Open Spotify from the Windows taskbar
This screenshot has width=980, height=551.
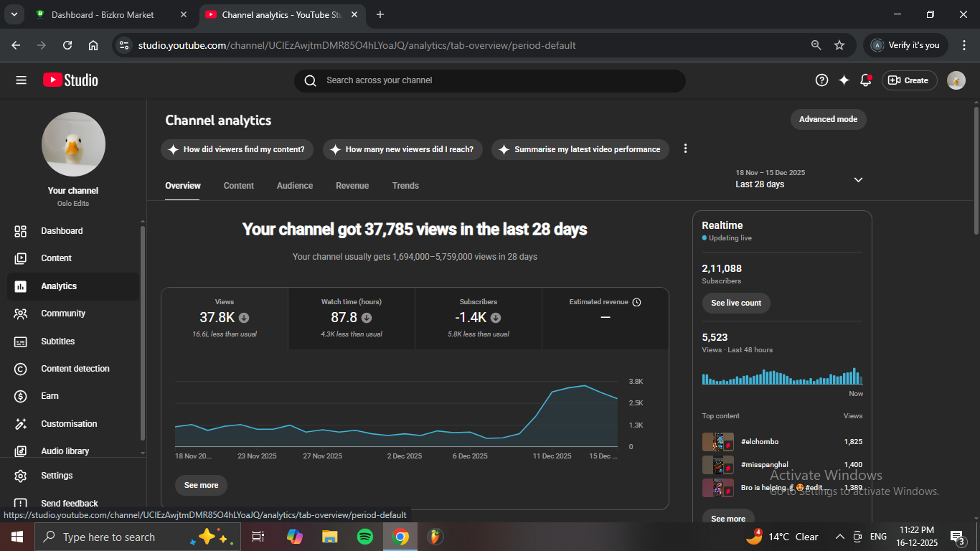coord(364,537)
